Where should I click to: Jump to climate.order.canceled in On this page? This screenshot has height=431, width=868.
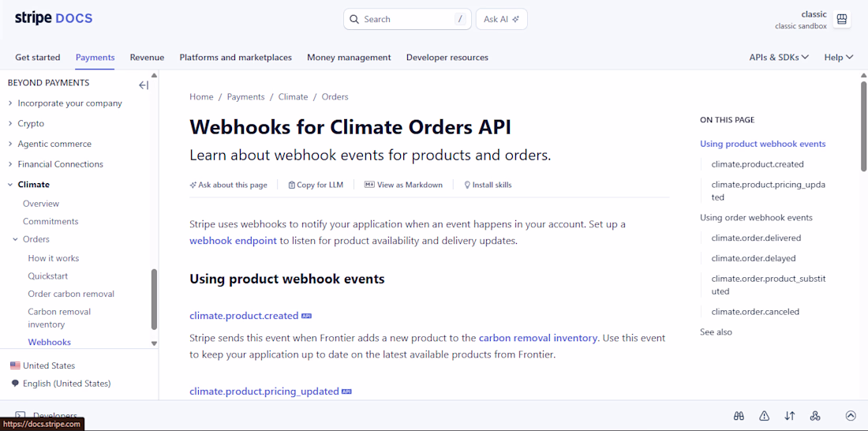coord(755,311)
